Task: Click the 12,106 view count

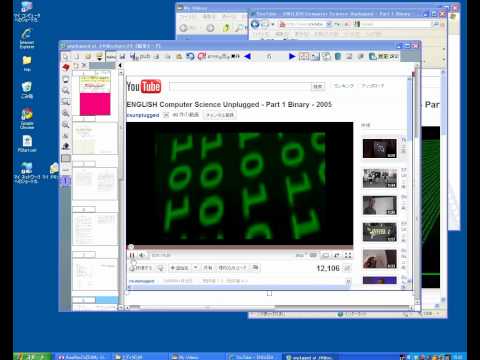Action: tap(328, 268)
